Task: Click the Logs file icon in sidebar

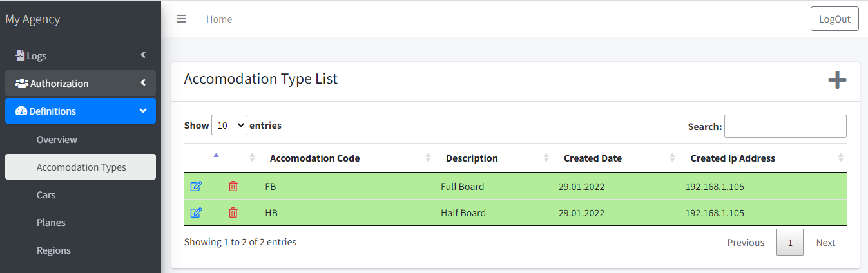Action: (x=20, y=55)
